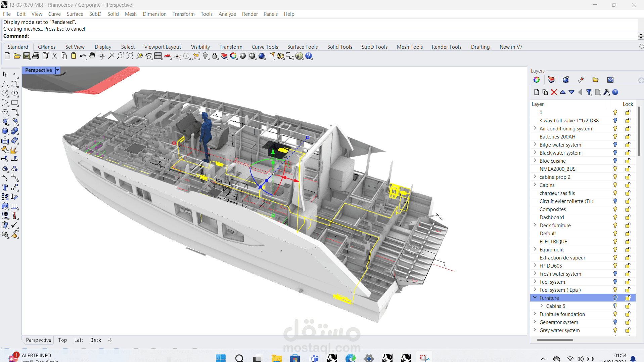Click the Zoom Extents icon

click(130, 56)
